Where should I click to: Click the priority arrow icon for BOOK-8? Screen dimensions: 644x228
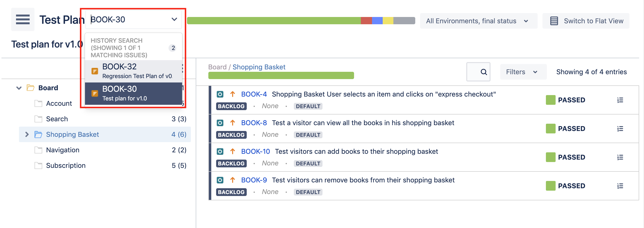point(232,123)
